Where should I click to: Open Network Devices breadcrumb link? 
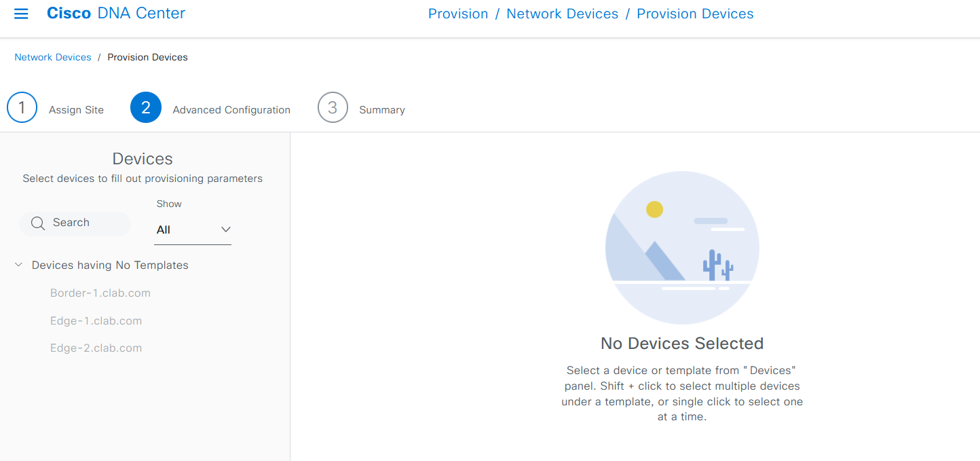coord(53,57)
